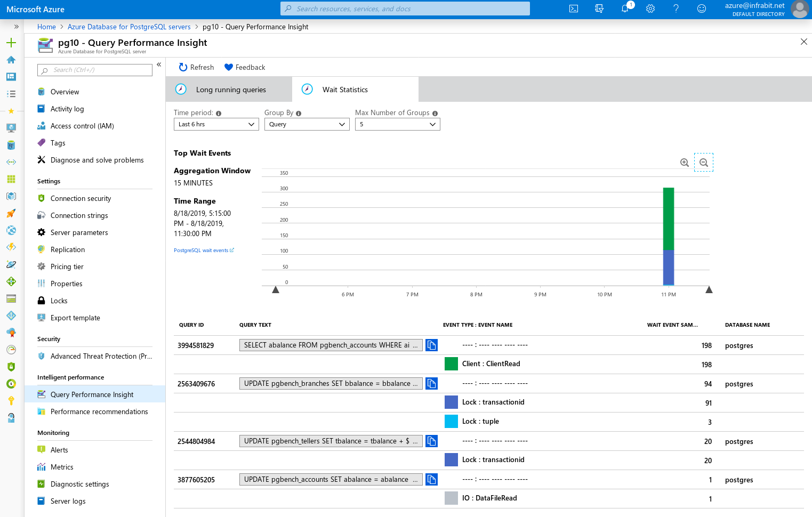Open the Feedback button
Screen dimensions: 812x517
click(245, 67)
